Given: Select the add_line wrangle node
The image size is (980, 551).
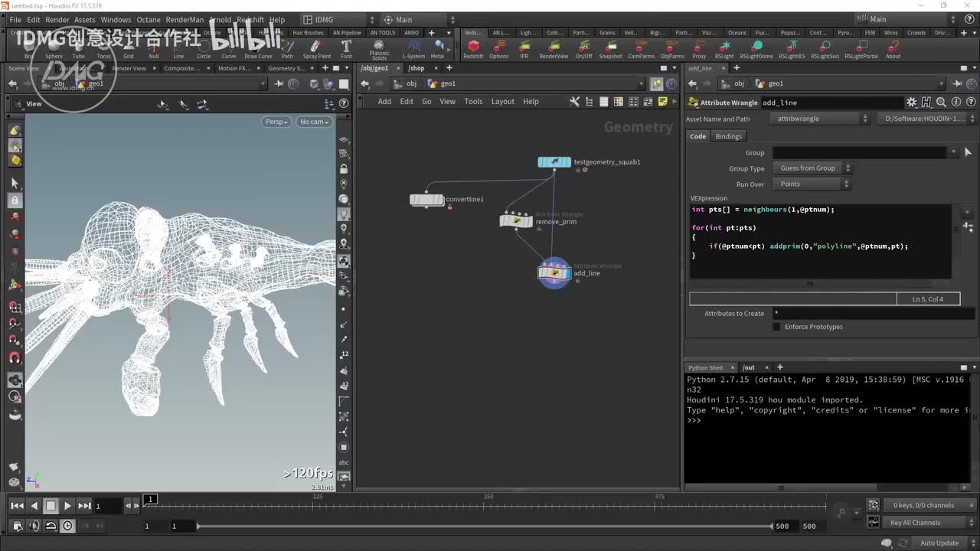Looking at the screenshot, I should coord(554,273).
